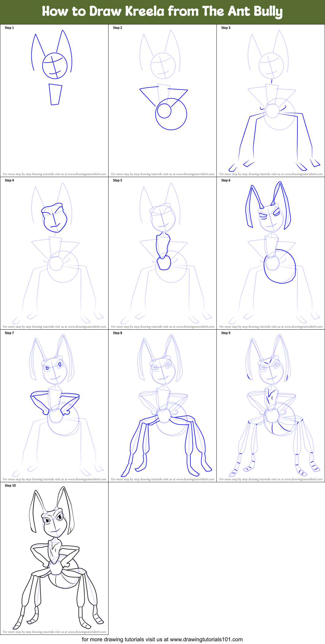
Task: Click the 'Step 6' label
Action: (x=226, y=180)
